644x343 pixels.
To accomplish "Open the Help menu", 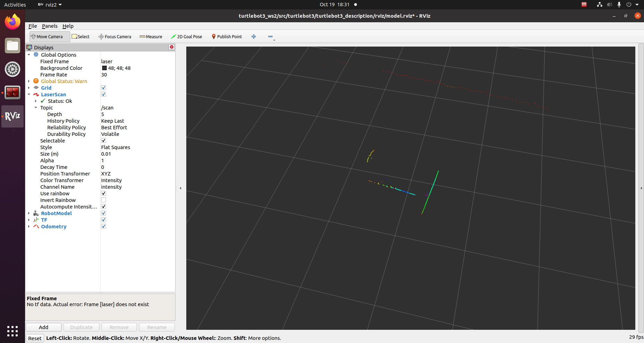I will [x=68, y=26].
